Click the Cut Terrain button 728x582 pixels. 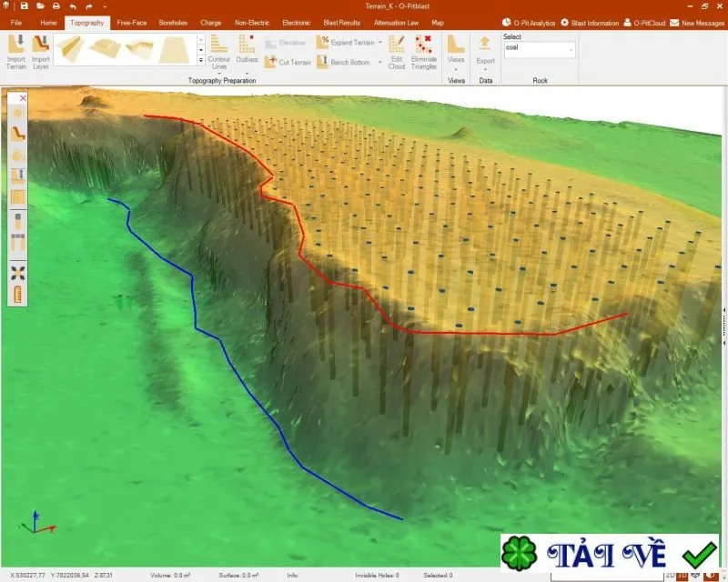tap(288, 62)
